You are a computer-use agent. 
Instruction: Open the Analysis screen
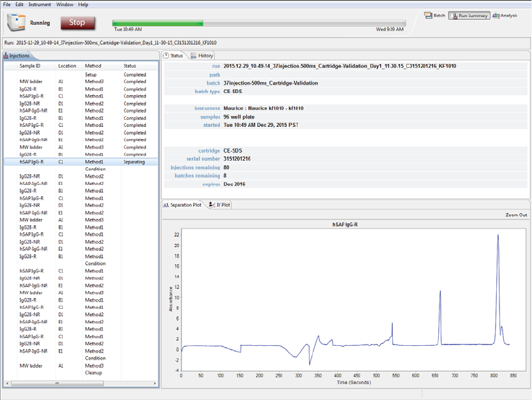505,15
